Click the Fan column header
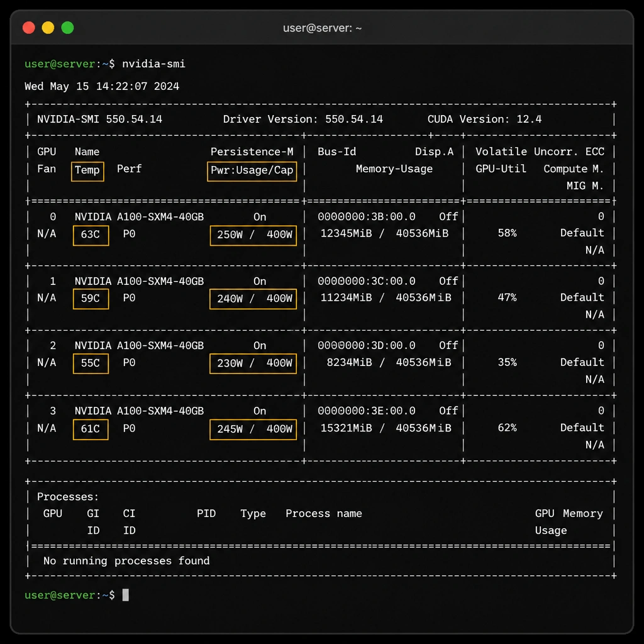 [47, 169]
